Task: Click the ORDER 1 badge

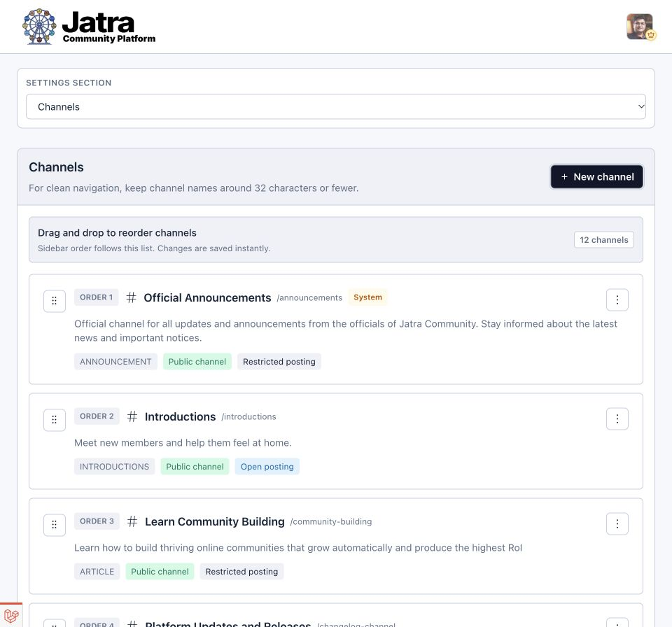Action: 97,297
